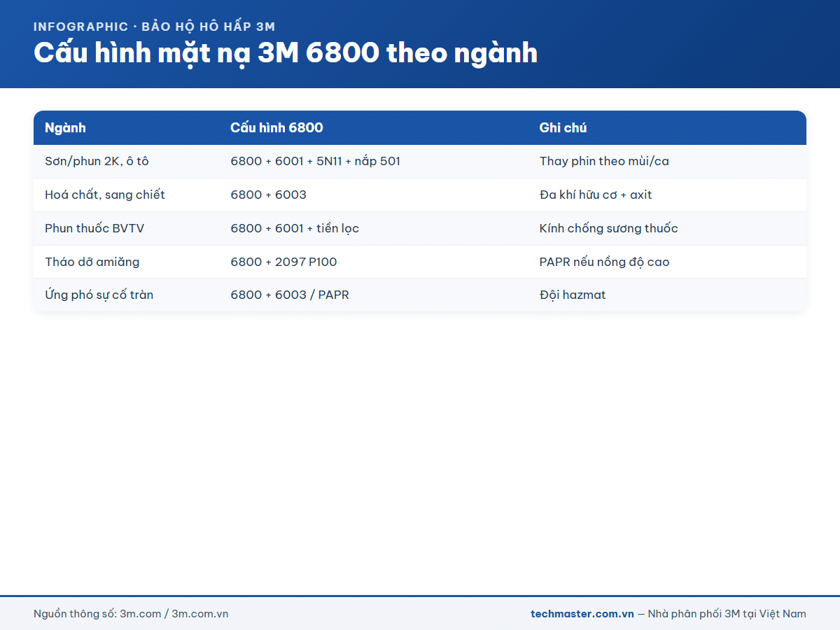Click 'Kính chống sương thuốc' note

(x=608, y=228)
